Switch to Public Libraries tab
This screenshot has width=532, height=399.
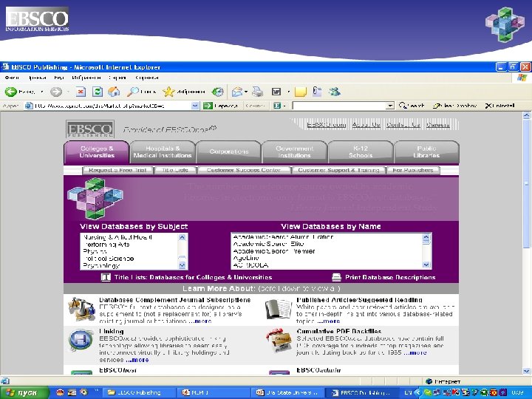point(426,152)
